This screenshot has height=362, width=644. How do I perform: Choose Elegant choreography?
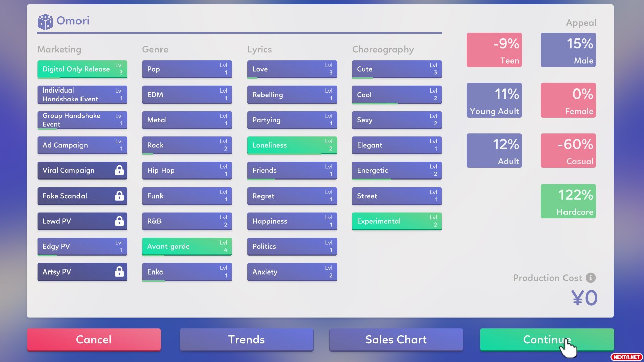(x=397, y=145)
